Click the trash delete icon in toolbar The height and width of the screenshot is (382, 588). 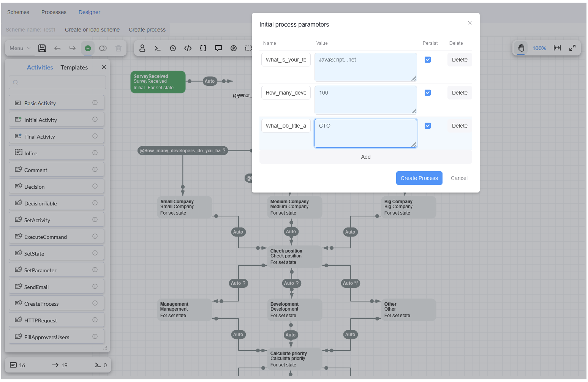pos(119,48)
